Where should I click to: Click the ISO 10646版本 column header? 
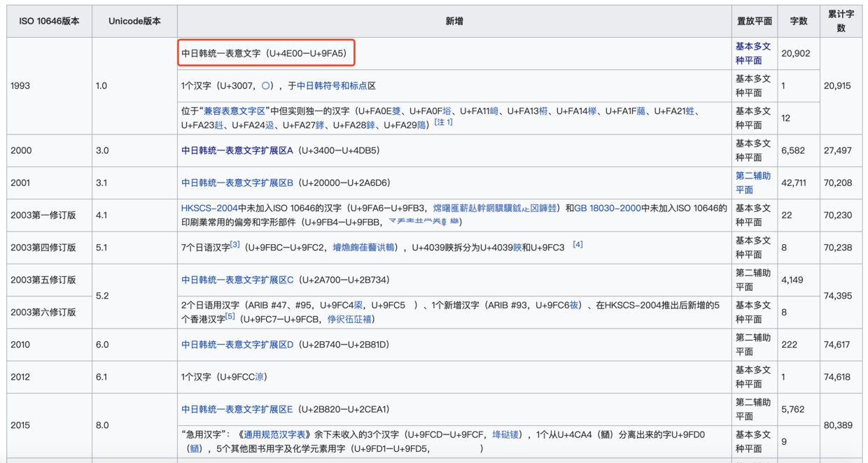[49, 21]
